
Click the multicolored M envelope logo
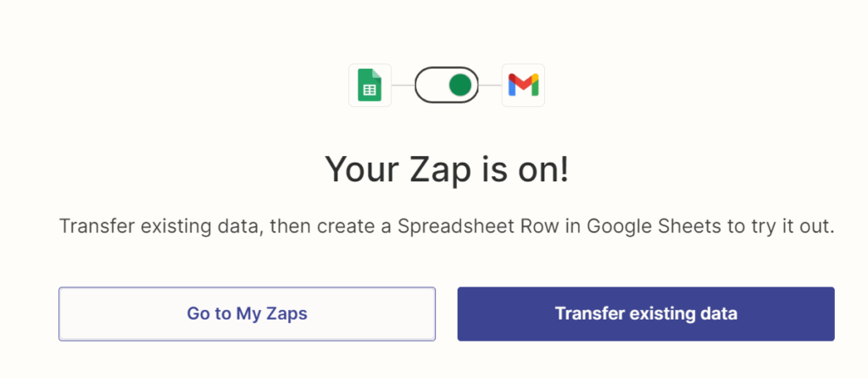[523, 85]
